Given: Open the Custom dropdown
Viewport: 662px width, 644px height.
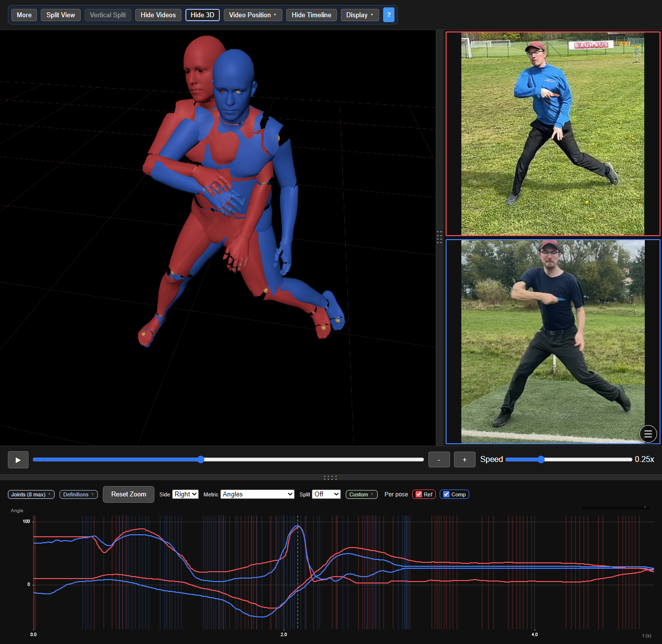Looking at the screenshot, I should [361, 494].
